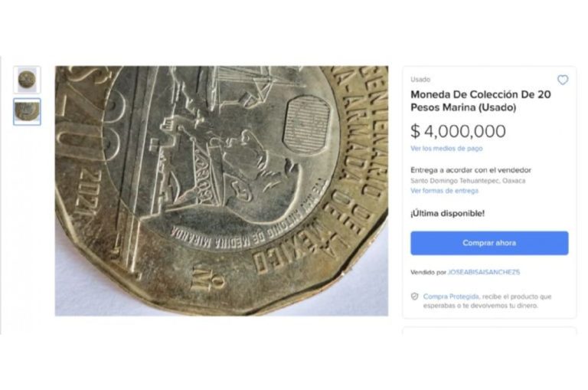Click the Usado condition label
The height and width of the screenshot is (390, 588).
pos(420,80)
